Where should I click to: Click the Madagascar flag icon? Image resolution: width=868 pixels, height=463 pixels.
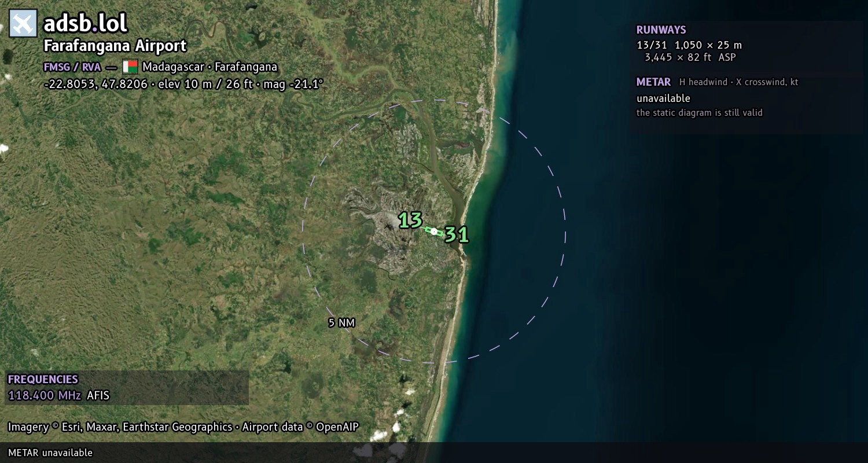pyautogui.click(x=130, y=67)
